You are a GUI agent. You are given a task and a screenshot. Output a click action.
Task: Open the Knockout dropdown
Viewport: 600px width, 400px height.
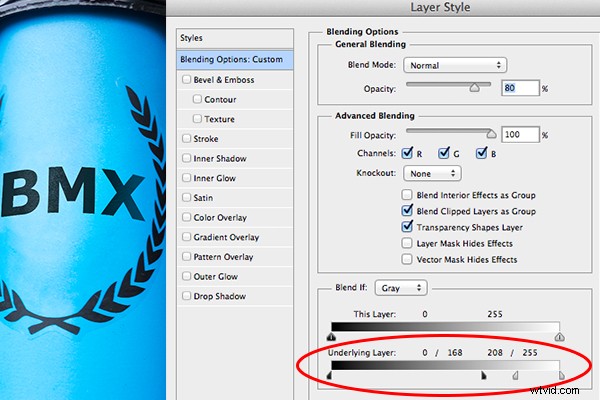432,174
